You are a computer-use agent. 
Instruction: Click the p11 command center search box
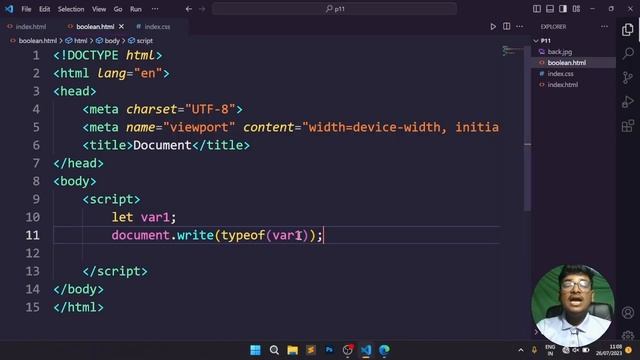click(334, 9)
